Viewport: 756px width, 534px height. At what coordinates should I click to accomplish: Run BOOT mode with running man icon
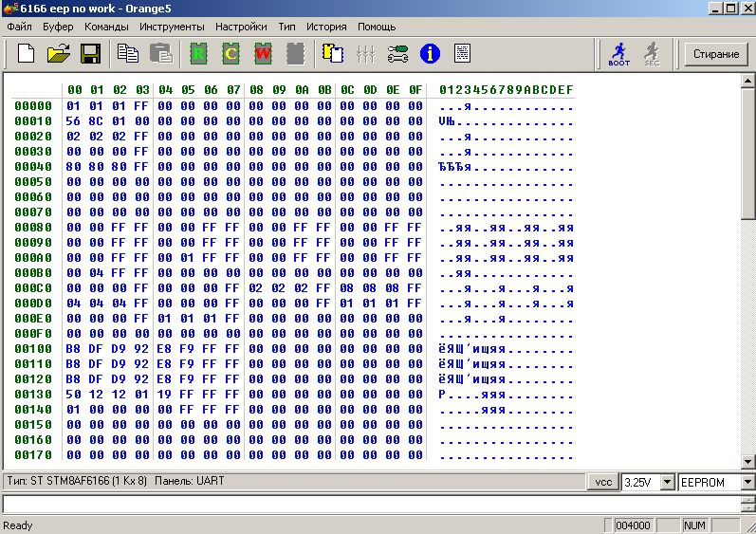[619, 53]
